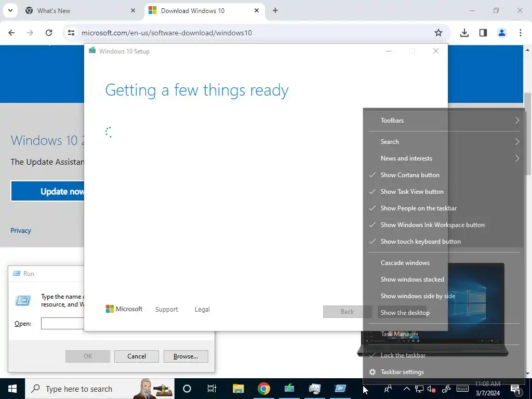This screenshot has width=532, height=399.
Task: Open Chrome three-dot menu
Action: [521, 33]
